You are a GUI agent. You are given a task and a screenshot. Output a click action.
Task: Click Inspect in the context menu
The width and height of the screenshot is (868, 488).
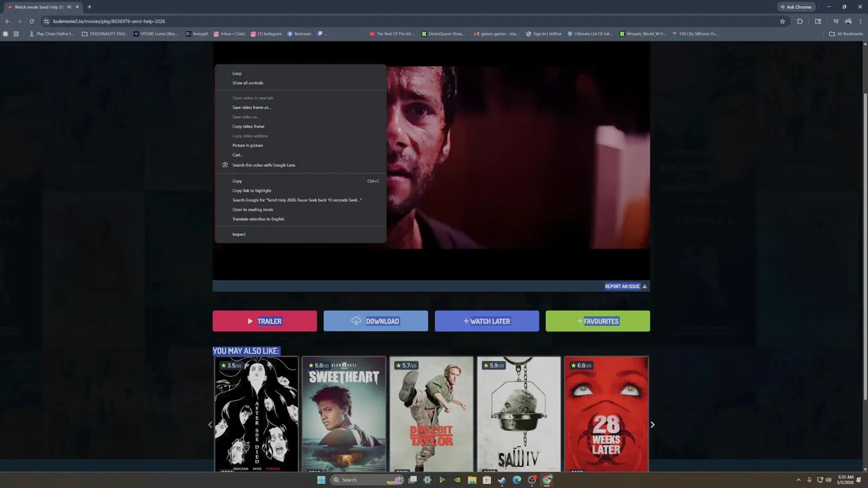[300, 234]
